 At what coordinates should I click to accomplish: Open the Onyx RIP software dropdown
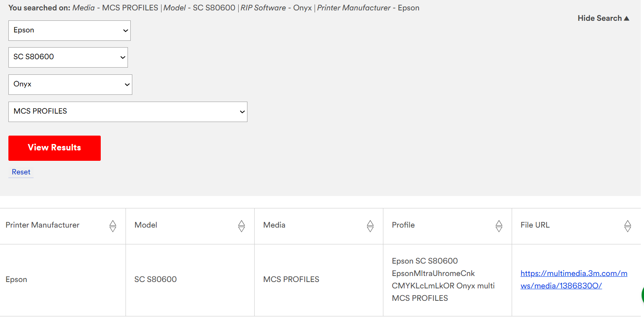(70, 84)
